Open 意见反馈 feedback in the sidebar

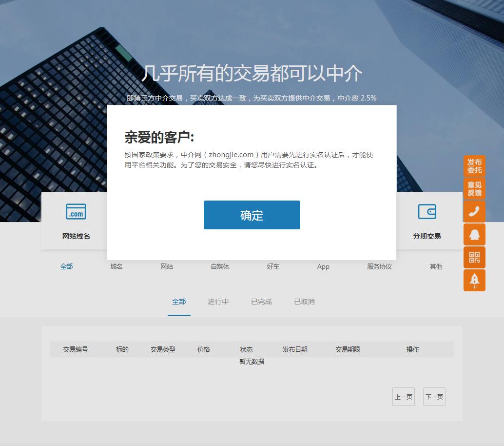pos(474,189)
